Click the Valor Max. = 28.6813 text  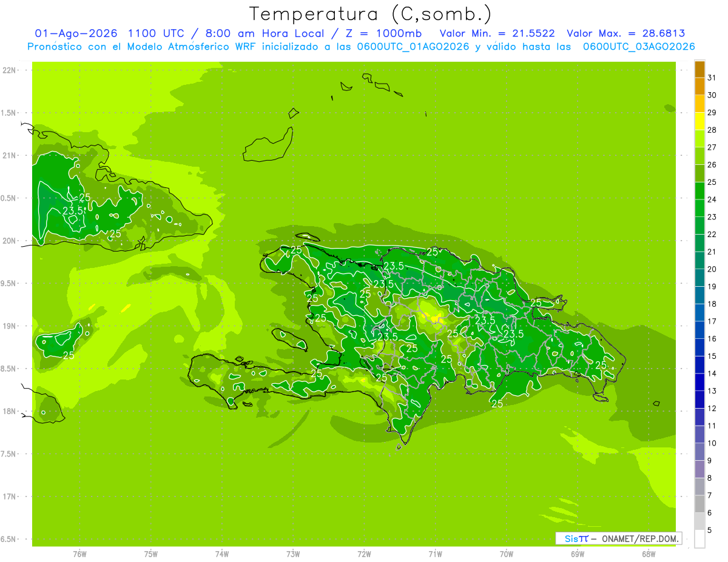click(x=625, y=33)
